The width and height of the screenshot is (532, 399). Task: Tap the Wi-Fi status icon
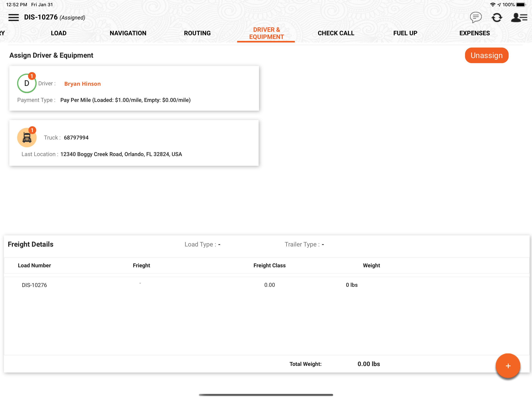492,4
